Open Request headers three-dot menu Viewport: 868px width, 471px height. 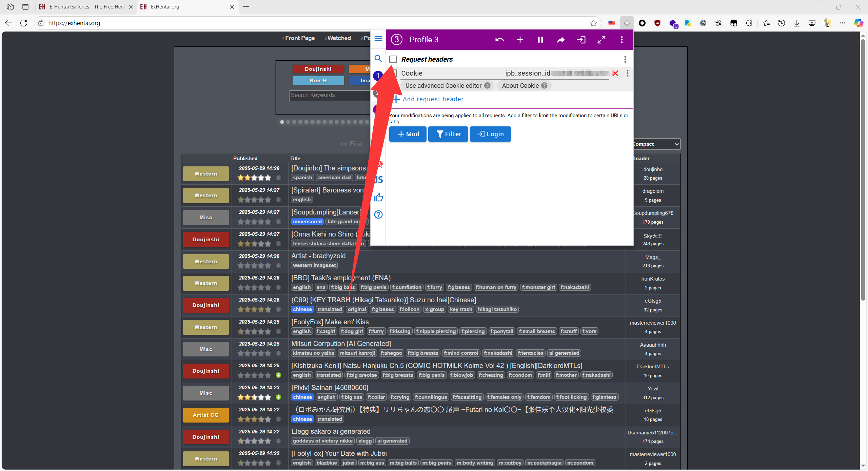(x=625, y=59)
